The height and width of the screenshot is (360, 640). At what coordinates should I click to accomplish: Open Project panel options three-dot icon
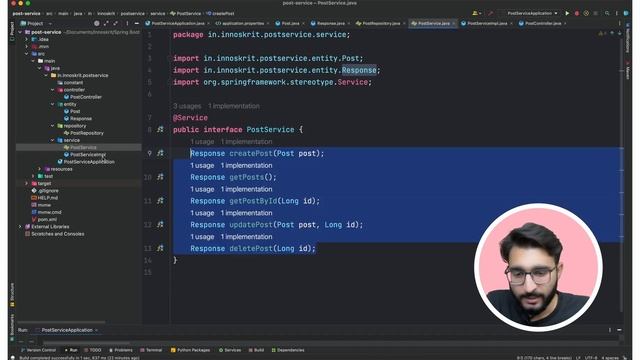coord(127,23)
